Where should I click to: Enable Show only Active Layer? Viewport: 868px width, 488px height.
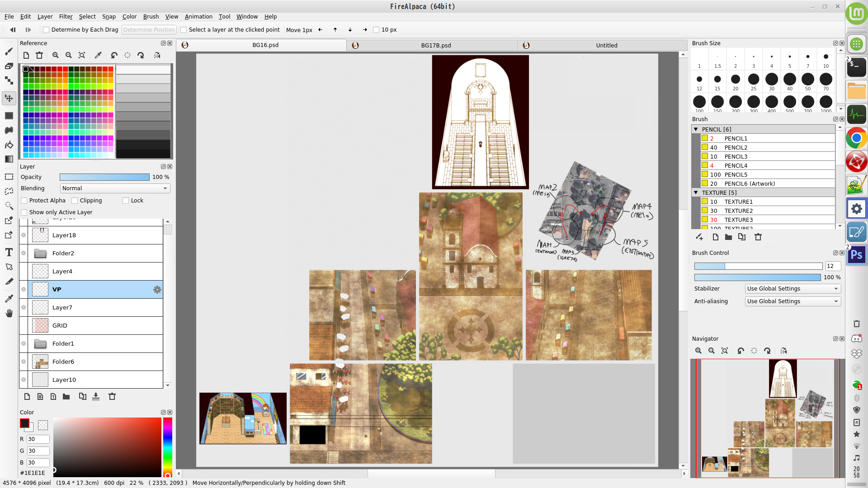click(x=24, y=212)
